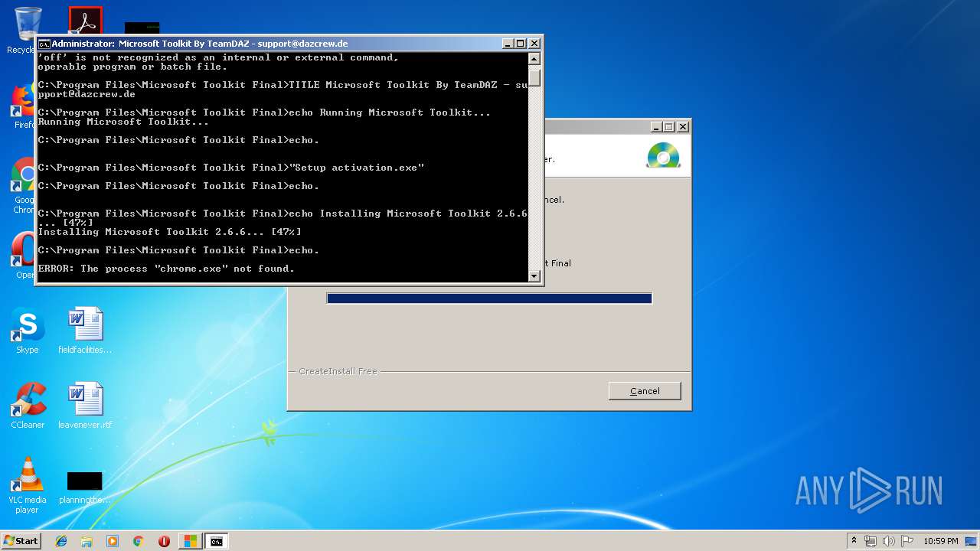
Task: Launch CCleaner from the desktop
Action: click(28, 399)
